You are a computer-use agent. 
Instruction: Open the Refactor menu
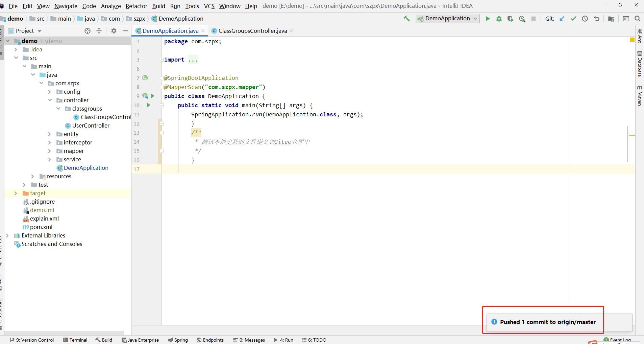(136, 6)
